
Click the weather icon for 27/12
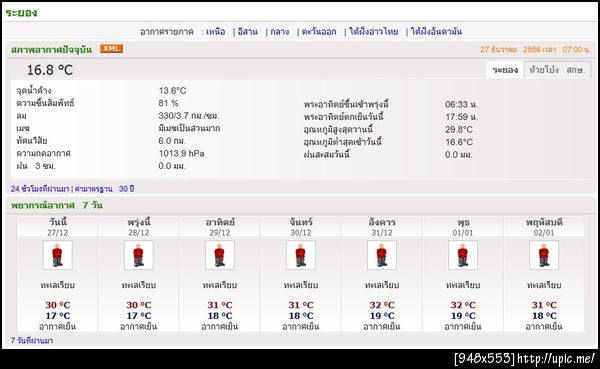pos(58,255)
